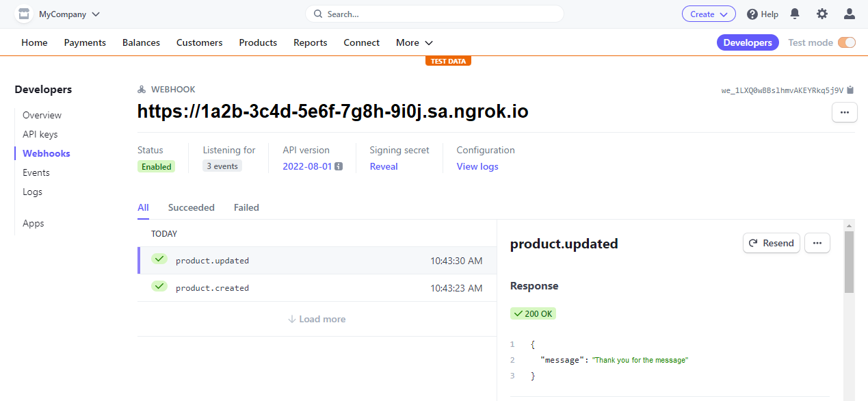The height and width of the screenshot is (401, 868).
Task: Enable the Test mode toggle
Action: [848, 42]
